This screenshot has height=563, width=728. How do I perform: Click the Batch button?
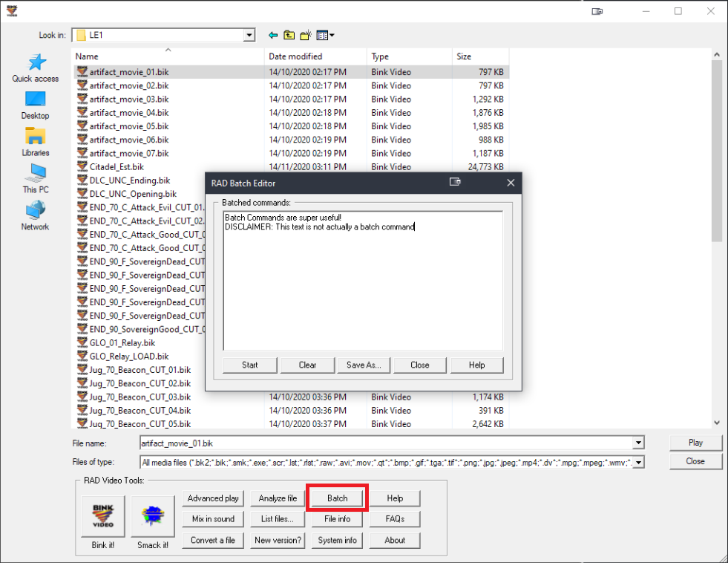click(x=338, y=498)
